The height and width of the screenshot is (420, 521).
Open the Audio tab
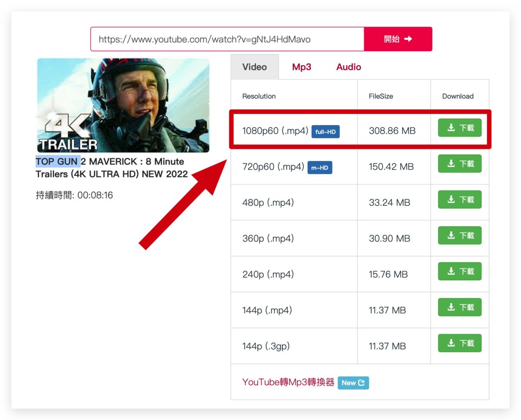(349, 67)
